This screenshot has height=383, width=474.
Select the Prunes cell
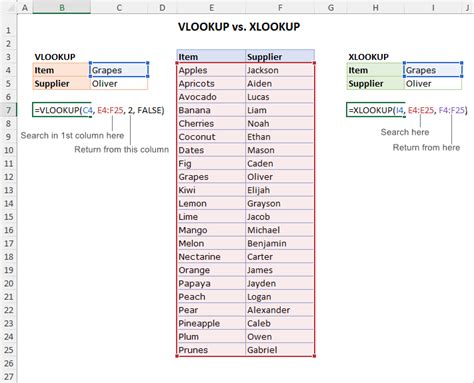pos(211,350)
